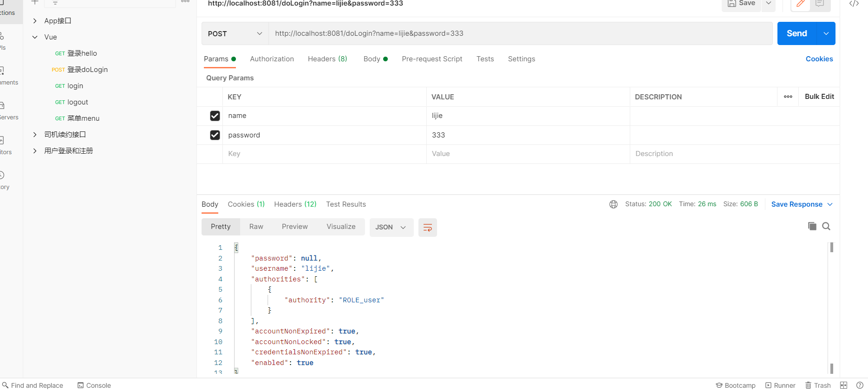
Task: Open the logout GET request
Action: [72, 102]
